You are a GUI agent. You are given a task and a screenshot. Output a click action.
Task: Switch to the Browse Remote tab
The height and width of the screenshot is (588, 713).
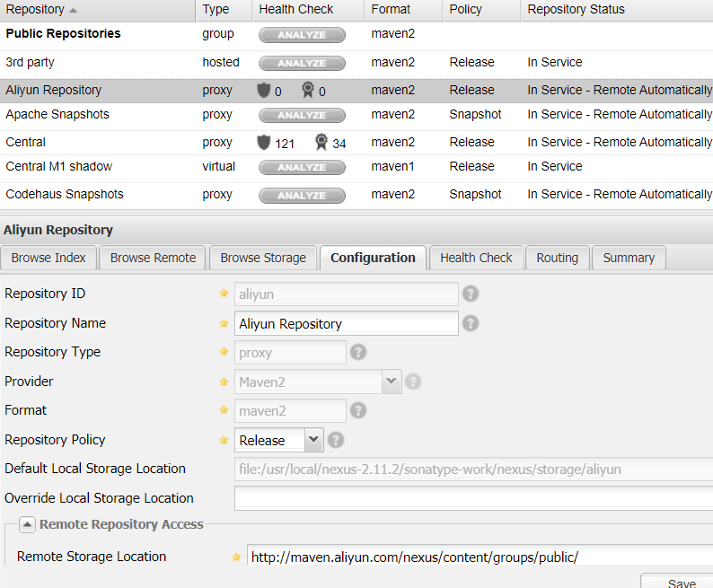click(x=153, y=258)
